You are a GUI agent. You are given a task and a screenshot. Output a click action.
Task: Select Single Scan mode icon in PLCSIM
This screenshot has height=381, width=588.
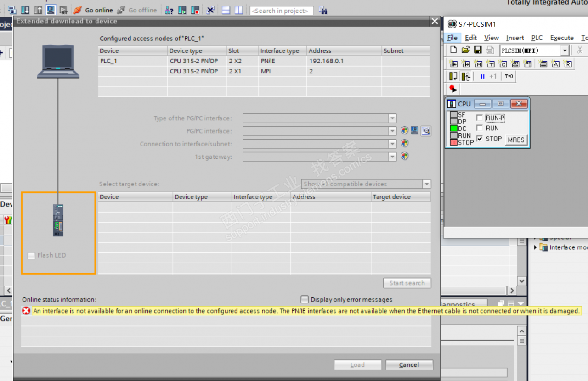(453, 77)
